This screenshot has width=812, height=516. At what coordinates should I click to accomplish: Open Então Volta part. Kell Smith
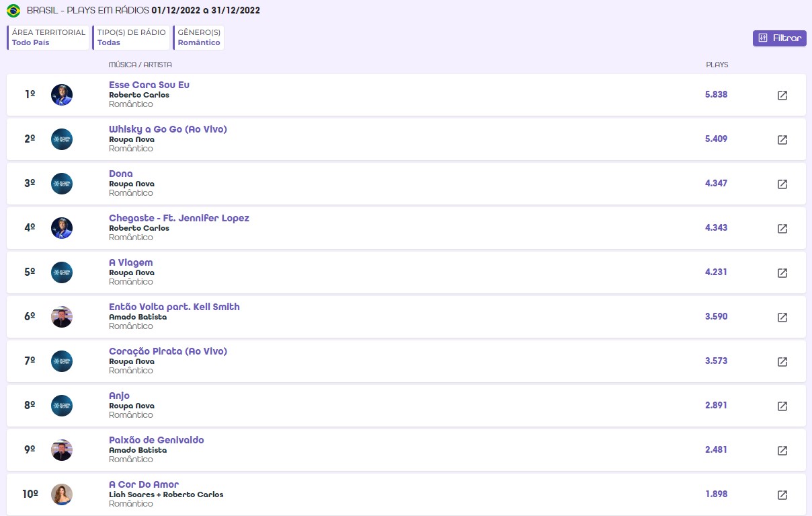pyautogui.click(x=174, y=307)
